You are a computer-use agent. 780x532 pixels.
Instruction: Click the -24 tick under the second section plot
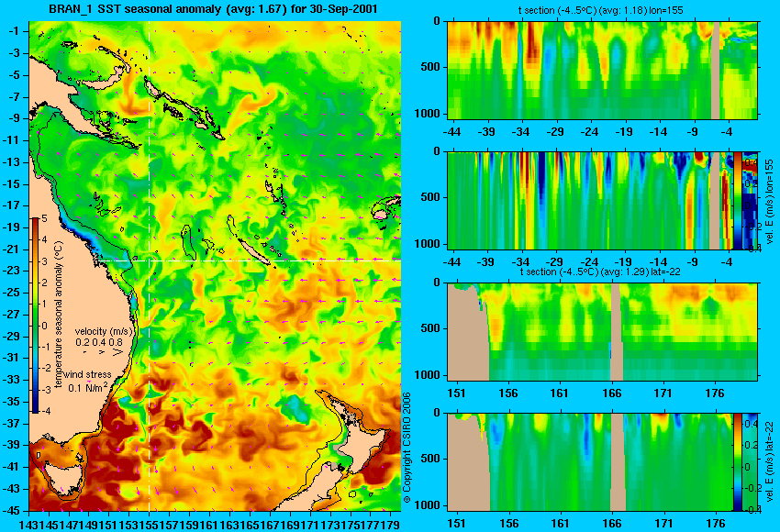589,262
